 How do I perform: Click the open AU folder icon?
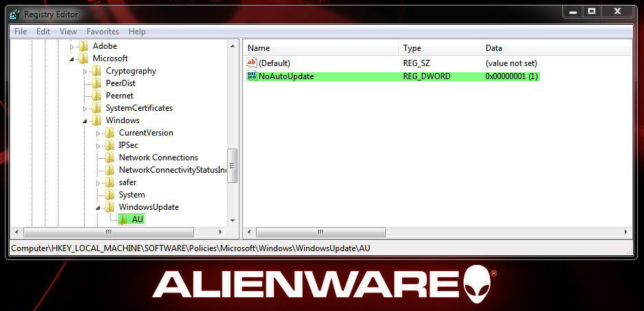point(123,219)
